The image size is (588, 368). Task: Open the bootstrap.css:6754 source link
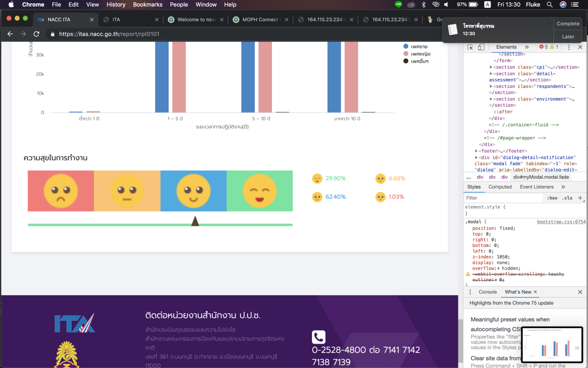(561, 222)
